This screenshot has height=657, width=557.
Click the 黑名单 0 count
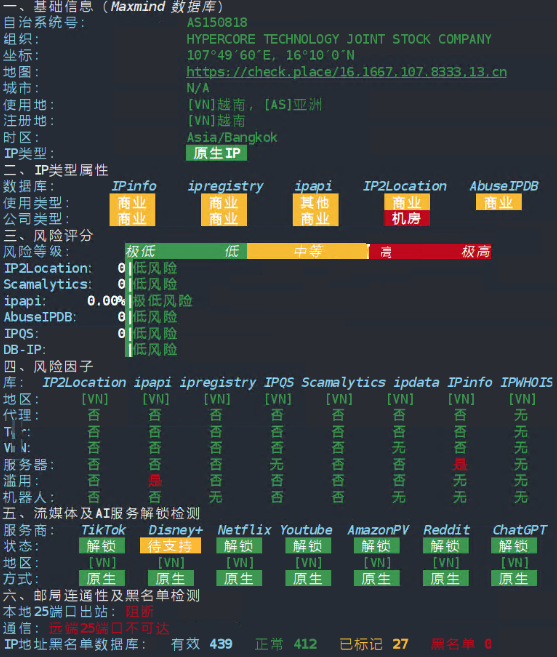(x=461, y=644)
